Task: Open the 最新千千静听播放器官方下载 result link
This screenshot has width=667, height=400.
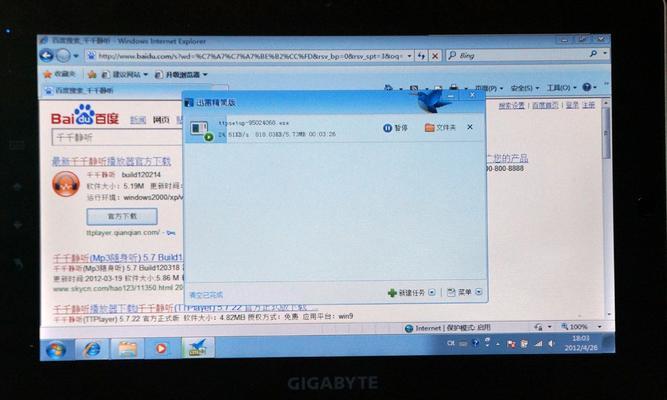Action: tap(111, 161)
